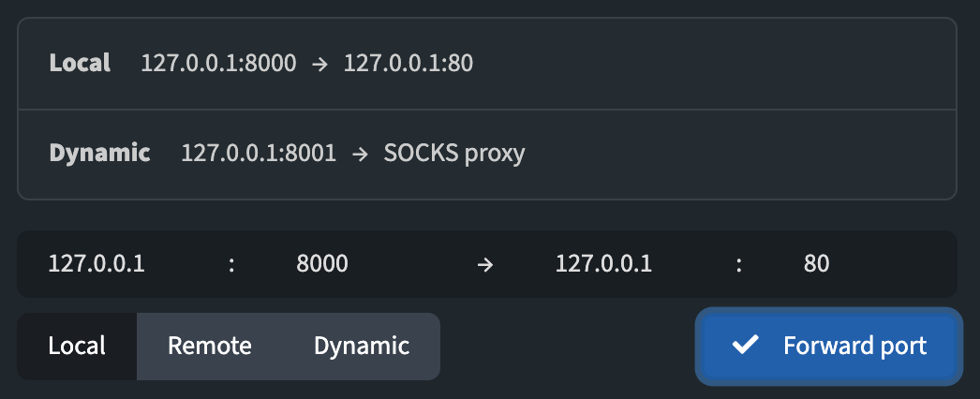Click the checkmark icon on Forward port
Image resolution: width=980 pixels, height=399 pixels.
tap(745, 345)
